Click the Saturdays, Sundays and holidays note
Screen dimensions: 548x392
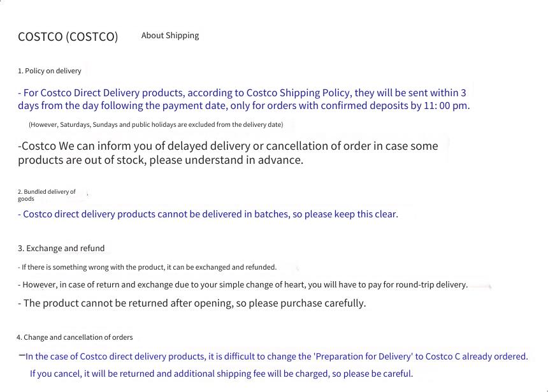156,124
